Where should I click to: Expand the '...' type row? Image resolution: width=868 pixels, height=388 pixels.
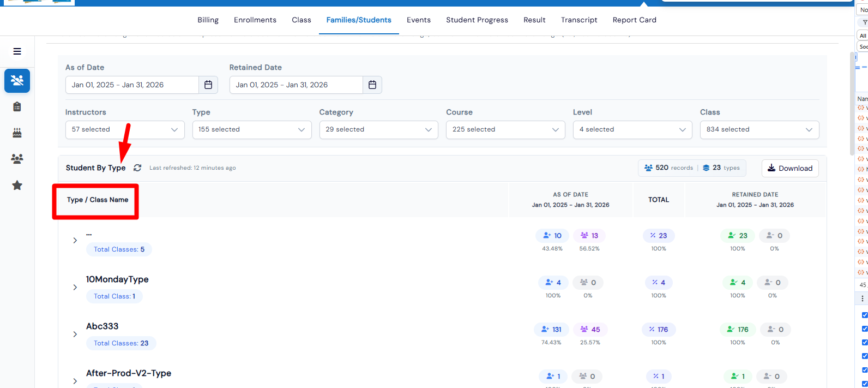pos(75,241)
